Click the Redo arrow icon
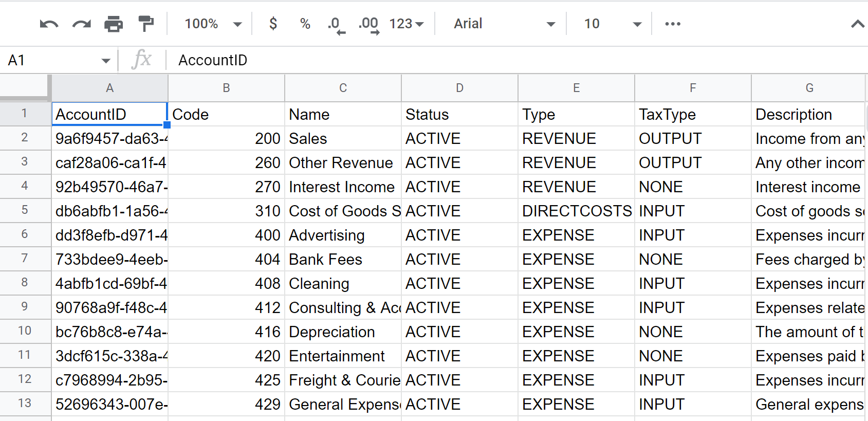The height and width of the screenshot is (421, 868). pos(81,24)
